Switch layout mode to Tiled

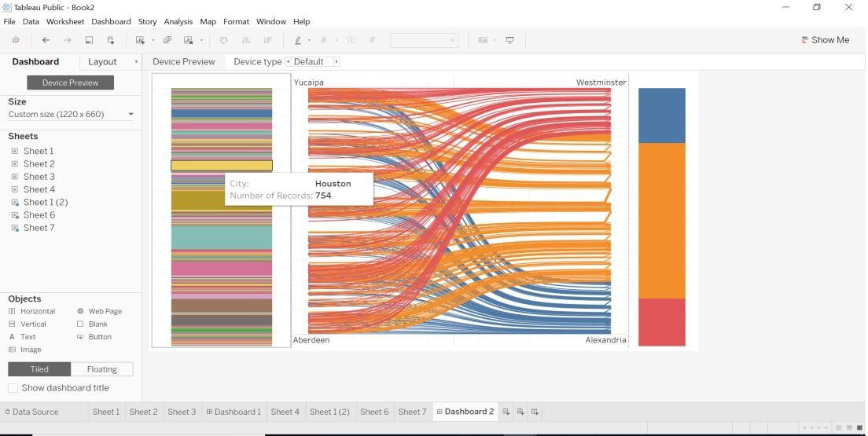pos(39,369)
